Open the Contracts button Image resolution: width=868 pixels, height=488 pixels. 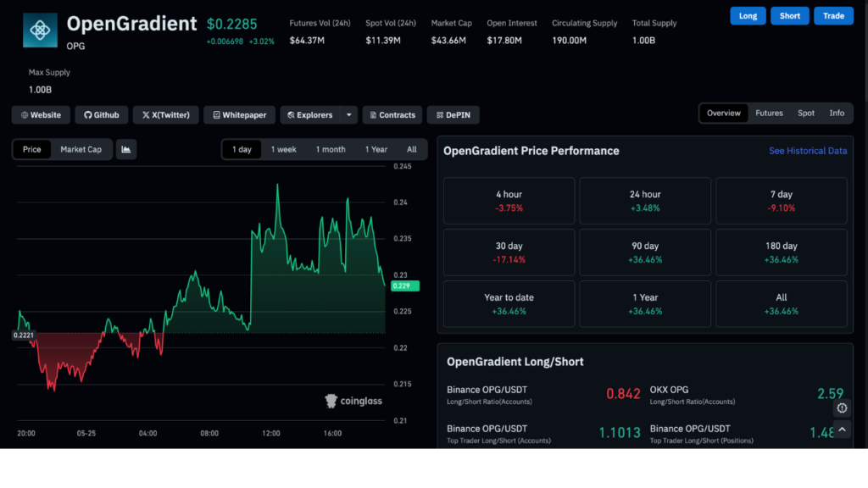click(392, 115)
